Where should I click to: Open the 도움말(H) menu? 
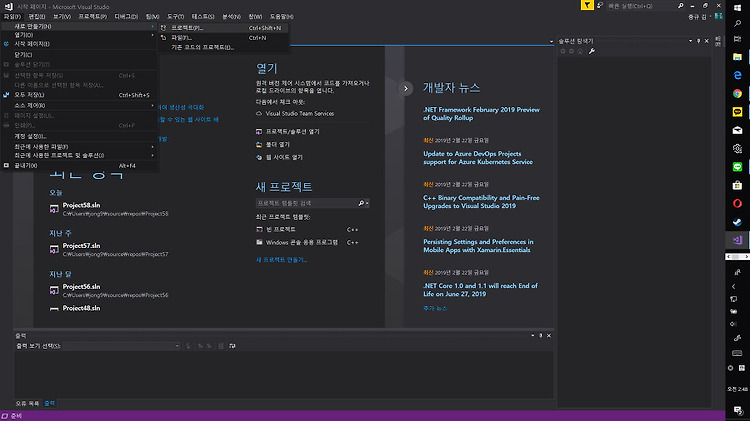[x=281, y=16]
